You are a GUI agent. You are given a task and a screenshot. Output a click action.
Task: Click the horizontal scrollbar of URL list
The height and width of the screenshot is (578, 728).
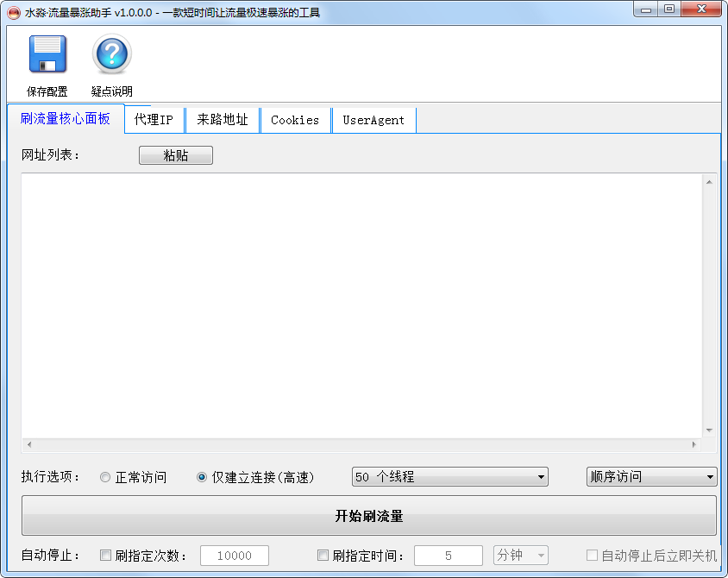[x=361, y=444]
